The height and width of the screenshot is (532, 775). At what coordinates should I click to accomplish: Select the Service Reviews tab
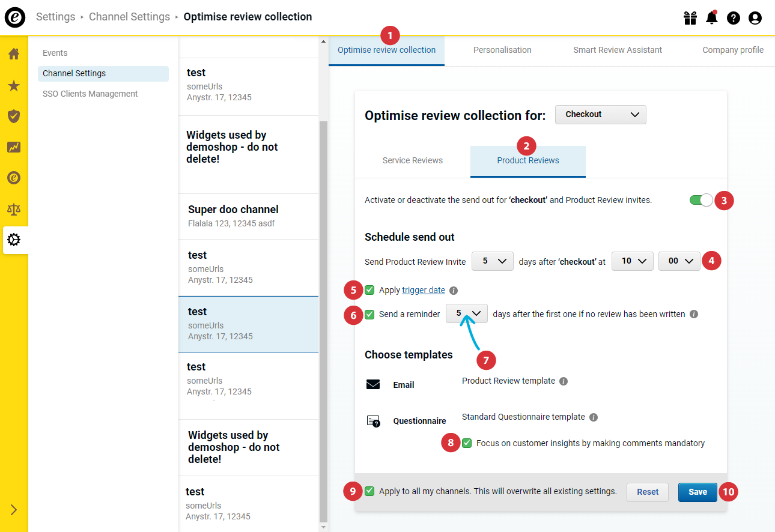pyautogui.click(x=413, y=161)
